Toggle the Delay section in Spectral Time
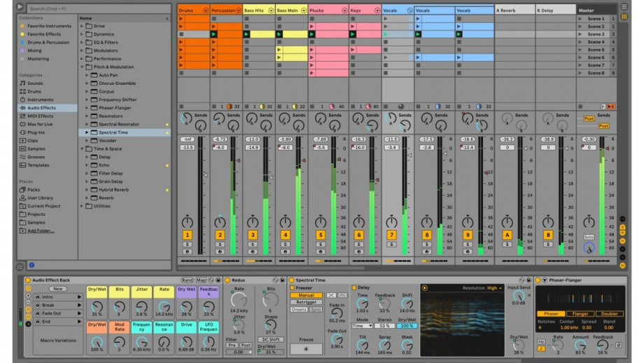The image size is (644, 363). 354,287
